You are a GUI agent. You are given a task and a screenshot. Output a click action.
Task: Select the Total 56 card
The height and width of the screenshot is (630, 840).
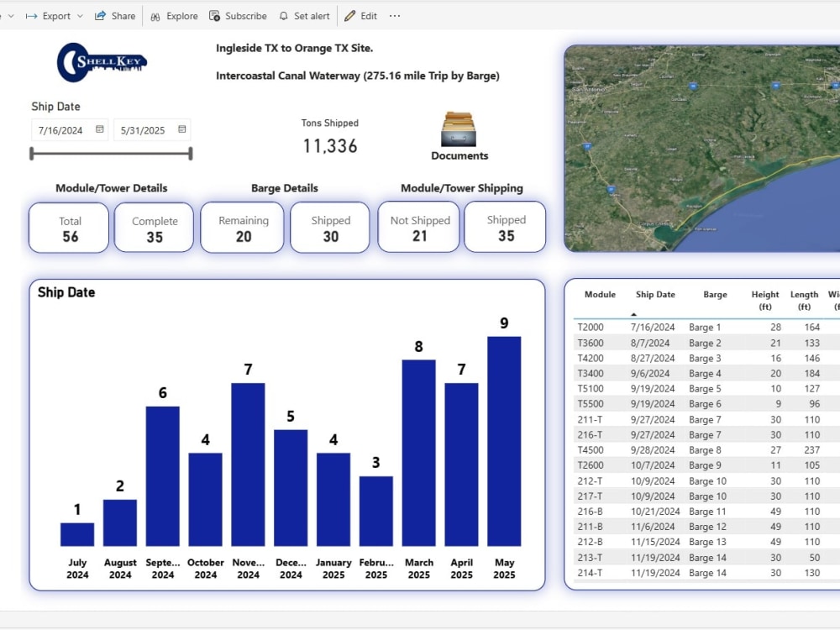69,228
